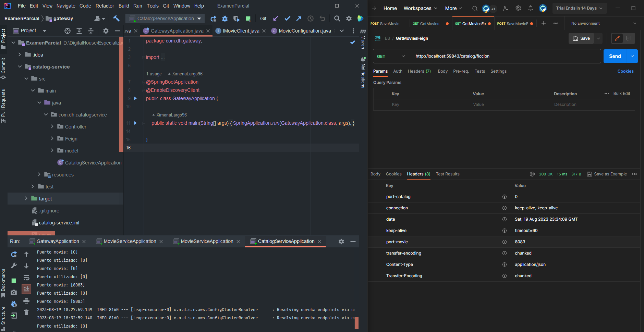Rerun CatalogServiceApplication from the toolbar
Viewport: 644px width, 332px height.
[213, 19]
